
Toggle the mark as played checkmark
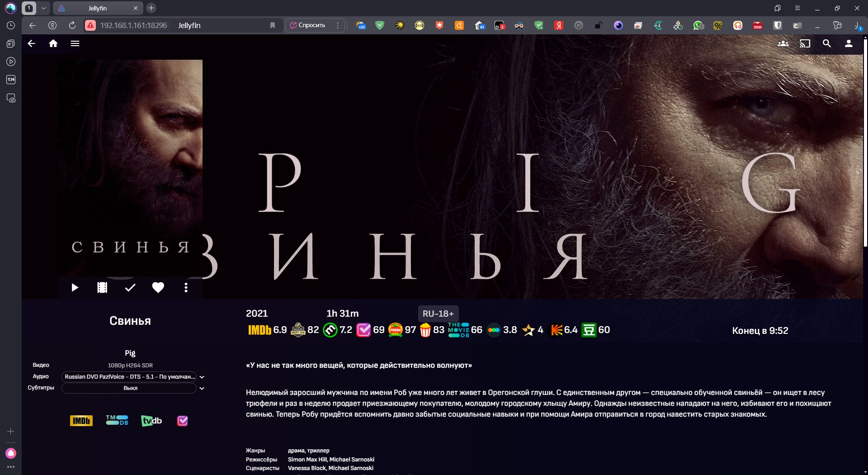[x=130, y=288]
